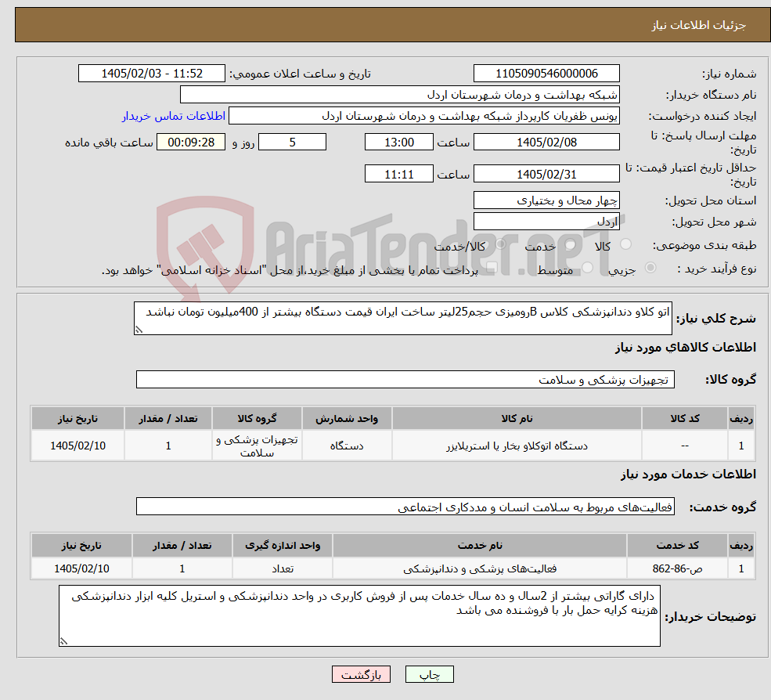Click the unit cell دستگاه
Screen dimensions: 771x700
pyautogui.click(x=347, y=446)
